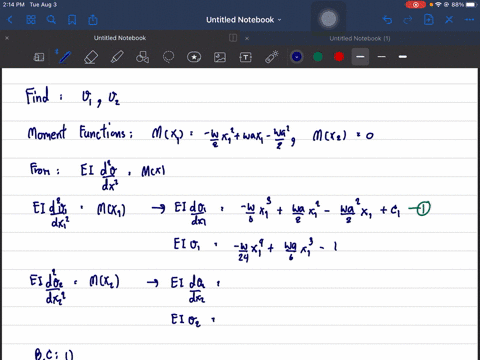Open the search magnifier
Screen dimensions: 480x360
pos(51,20)
